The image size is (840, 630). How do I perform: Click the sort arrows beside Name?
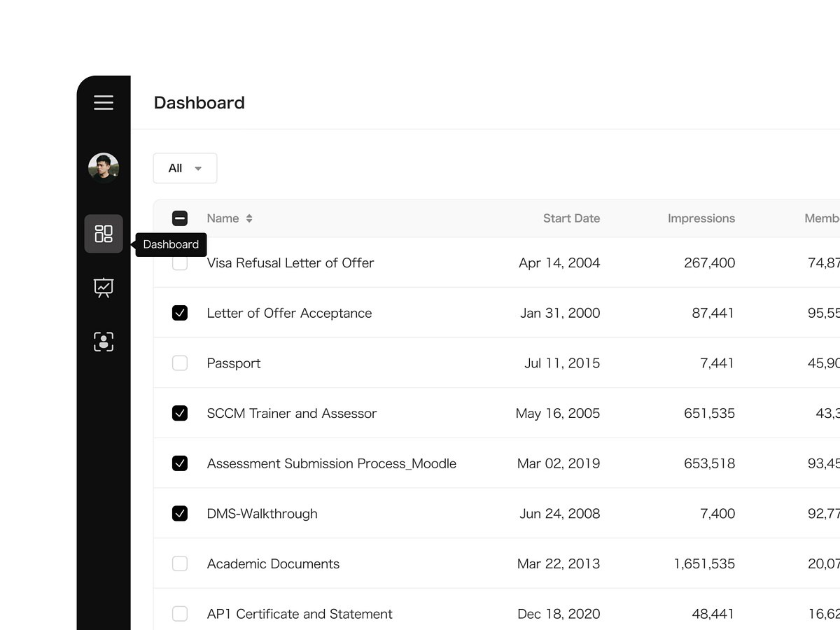248,218
